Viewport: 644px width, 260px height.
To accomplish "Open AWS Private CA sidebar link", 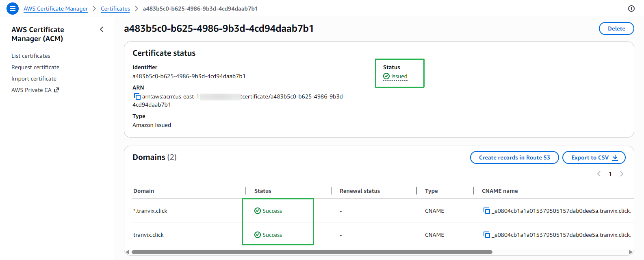I will [31, 90].
